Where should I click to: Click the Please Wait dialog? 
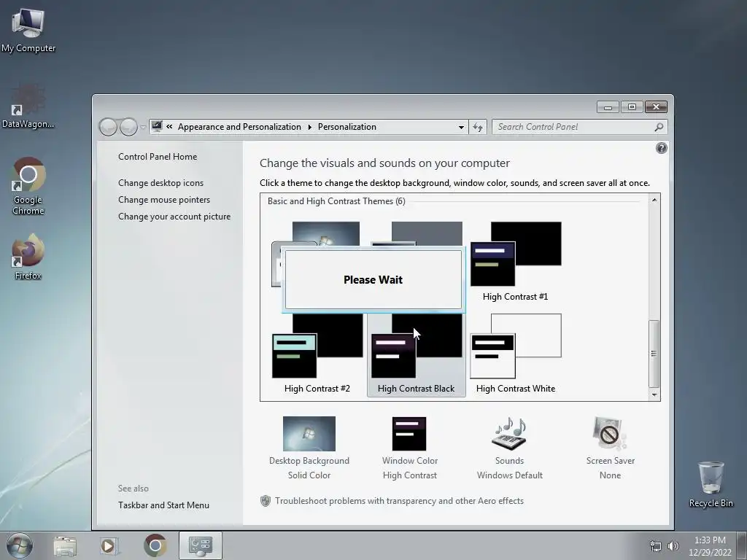373,279
